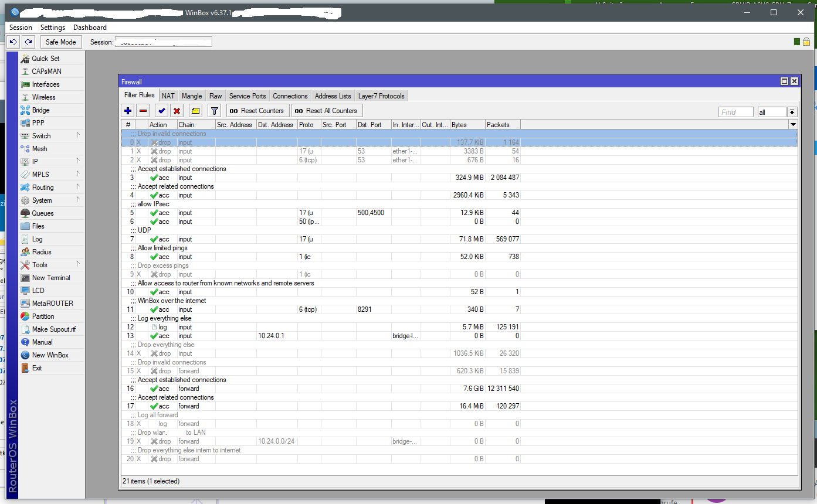Open the Connections tab
The image size is (817, 504).
[x=290, y=96]
